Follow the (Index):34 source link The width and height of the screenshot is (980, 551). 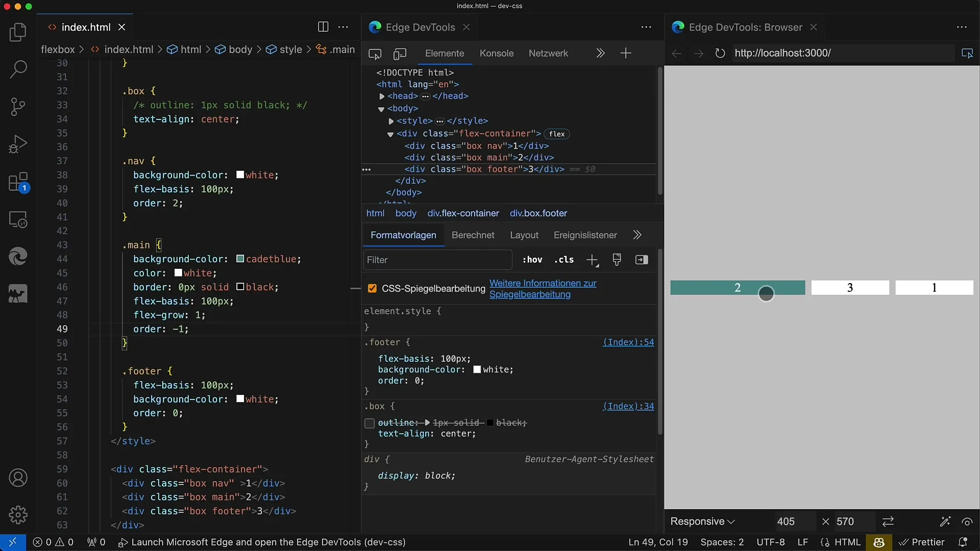[628, 407]
